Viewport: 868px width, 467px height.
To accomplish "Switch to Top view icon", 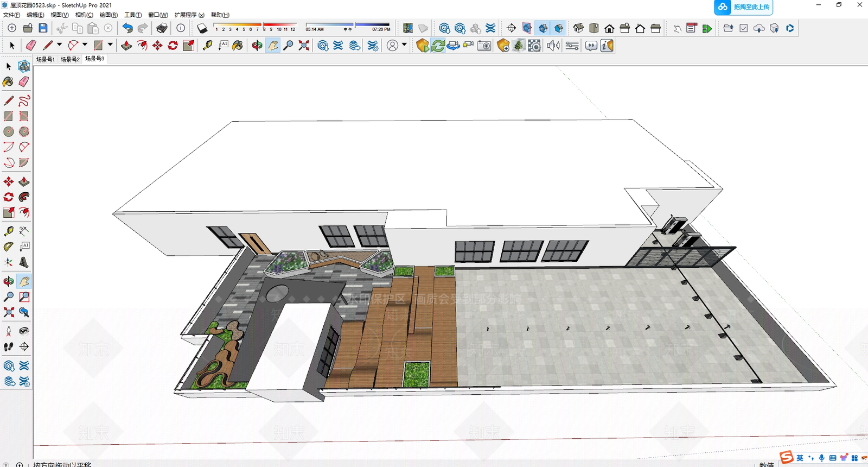I will click(x=594, y=28).
